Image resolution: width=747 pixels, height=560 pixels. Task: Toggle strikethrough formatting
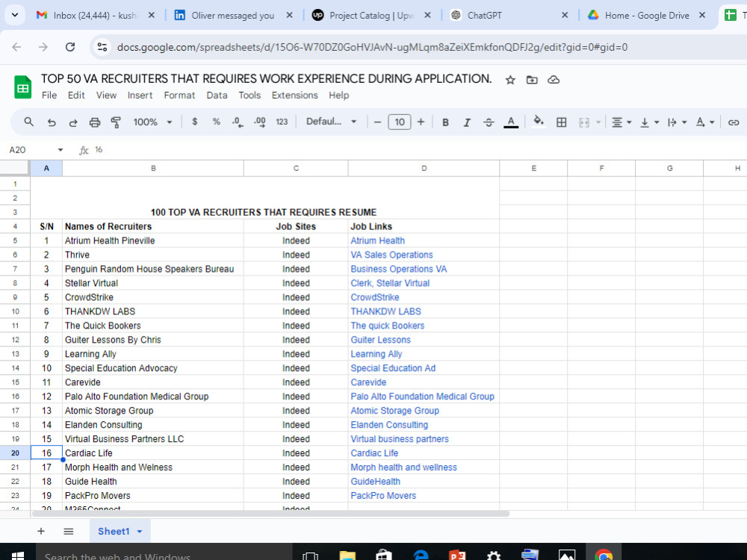[x=489, y=122]
